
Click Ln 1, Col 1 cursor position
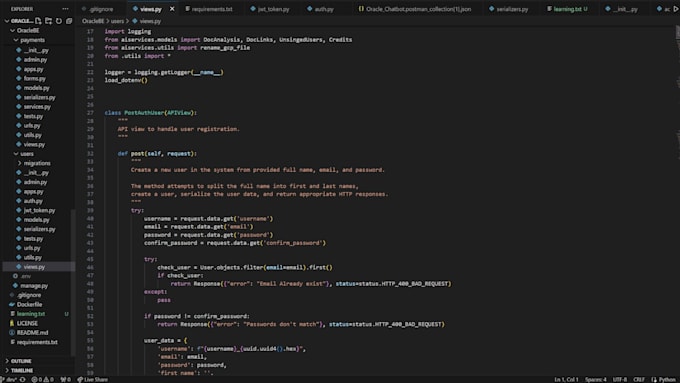pyautogui.click(x=566, y=380)
